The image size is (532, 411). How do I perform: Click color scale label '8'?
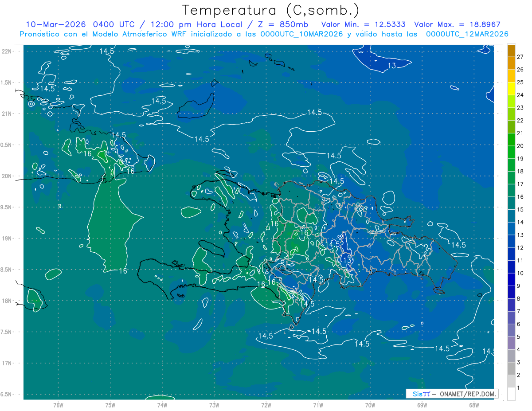pyautogui.click(x=518, y=299)
